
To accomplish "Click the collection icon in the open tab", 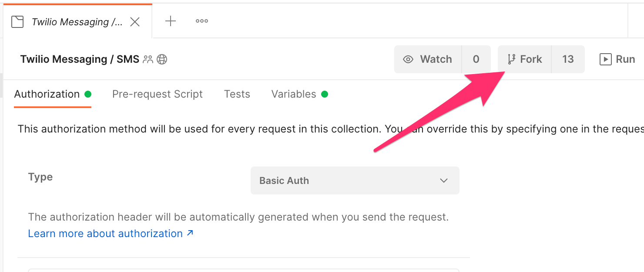I will (x=17, y=21).
